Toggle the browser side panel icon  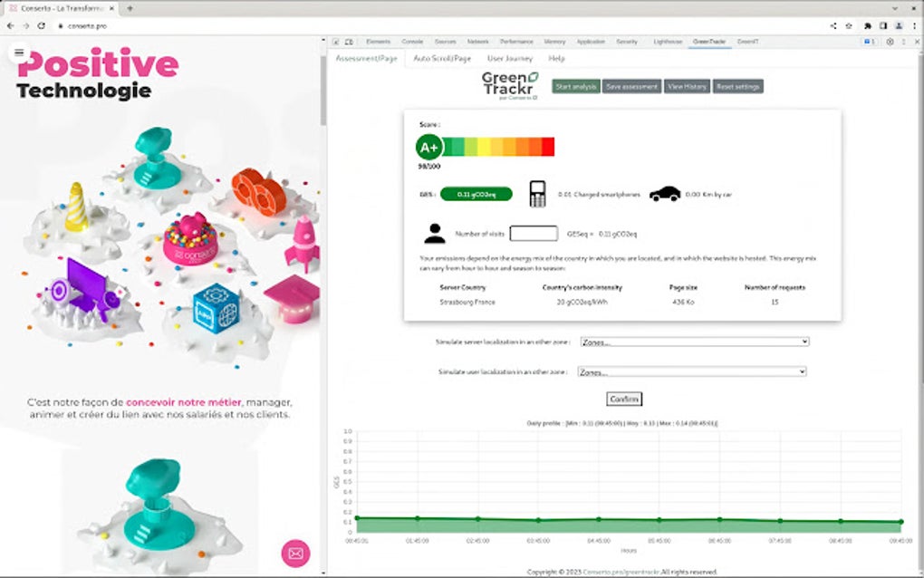[882, 26]
